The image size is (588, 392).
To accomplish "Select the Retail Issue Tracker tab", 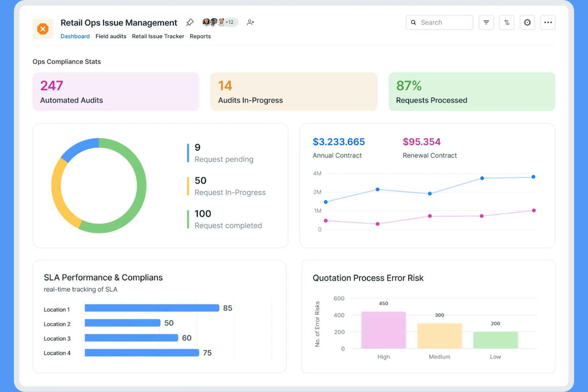I will 158,36.
